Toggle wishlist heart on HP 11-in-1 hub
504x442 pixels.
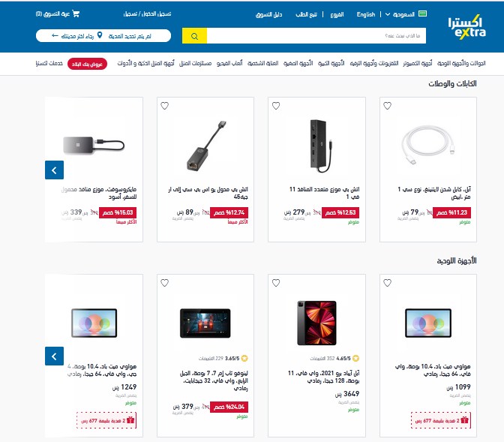[276, 106]
